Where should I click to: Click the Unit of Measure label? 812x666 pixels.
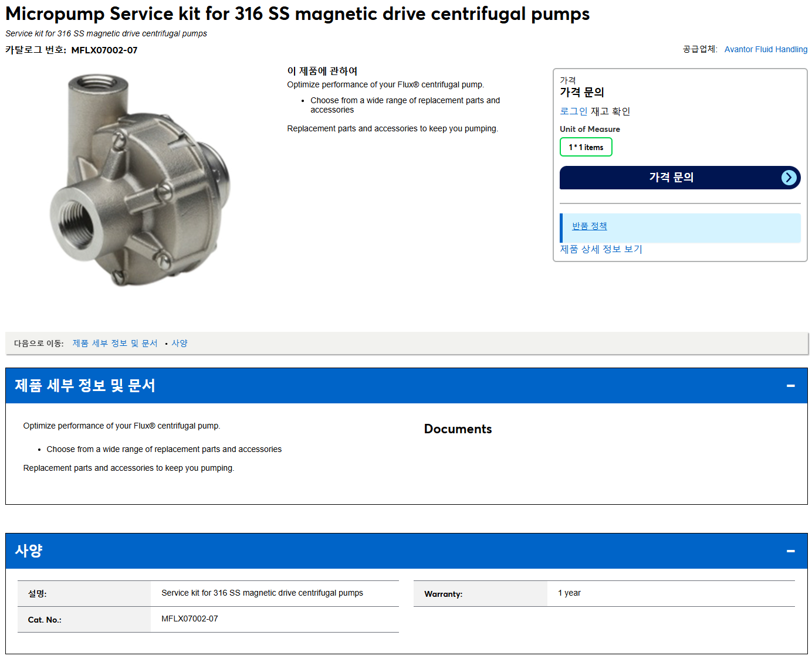click(x=590, y=129)
